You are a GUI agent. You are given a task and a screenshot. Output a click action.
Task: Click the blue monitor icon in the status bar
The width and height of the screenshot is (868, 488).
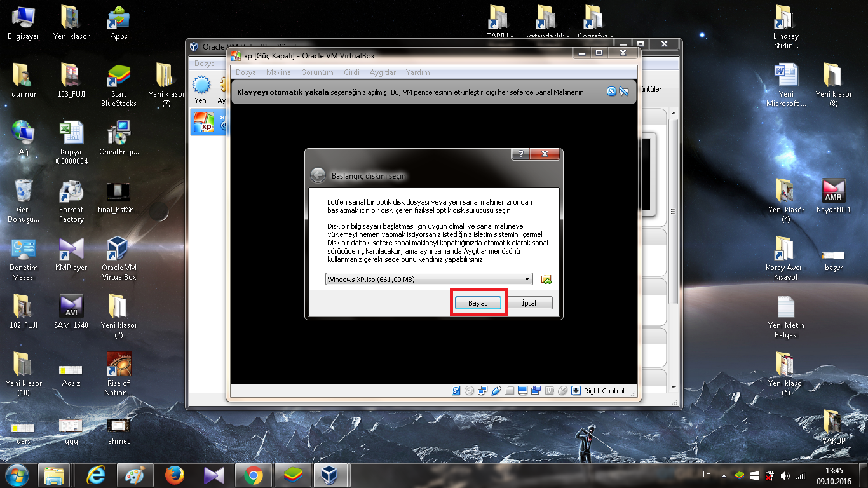coord(522,391)
